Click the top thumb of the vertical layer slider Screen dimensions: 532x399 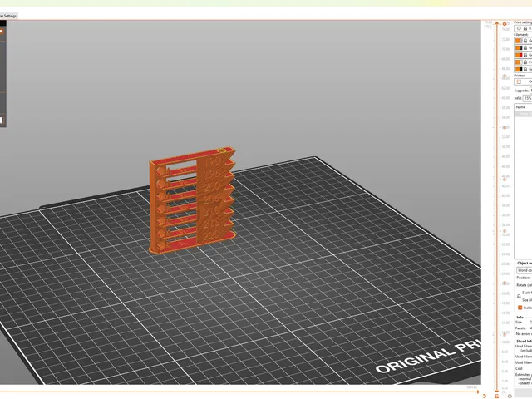497,23
